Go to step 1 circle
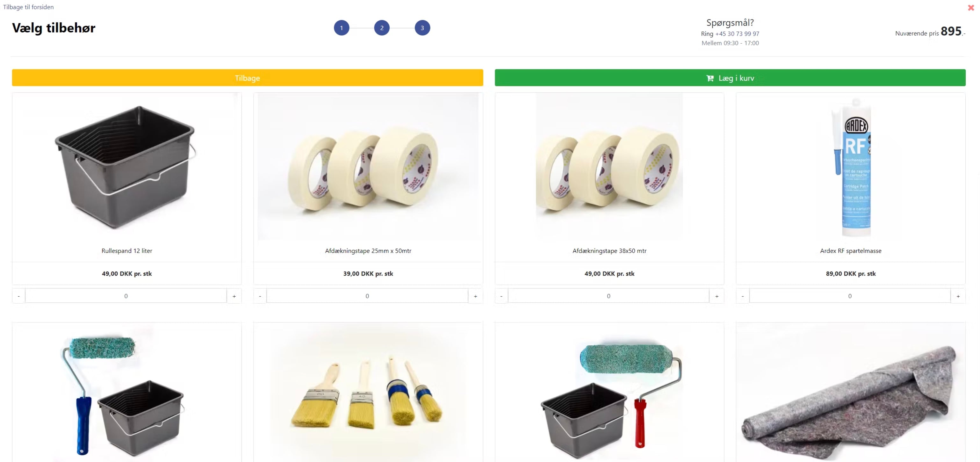Image resolution: width=980 pixels, height=462 pixels. pyautogui.click(x=341, y=28)
